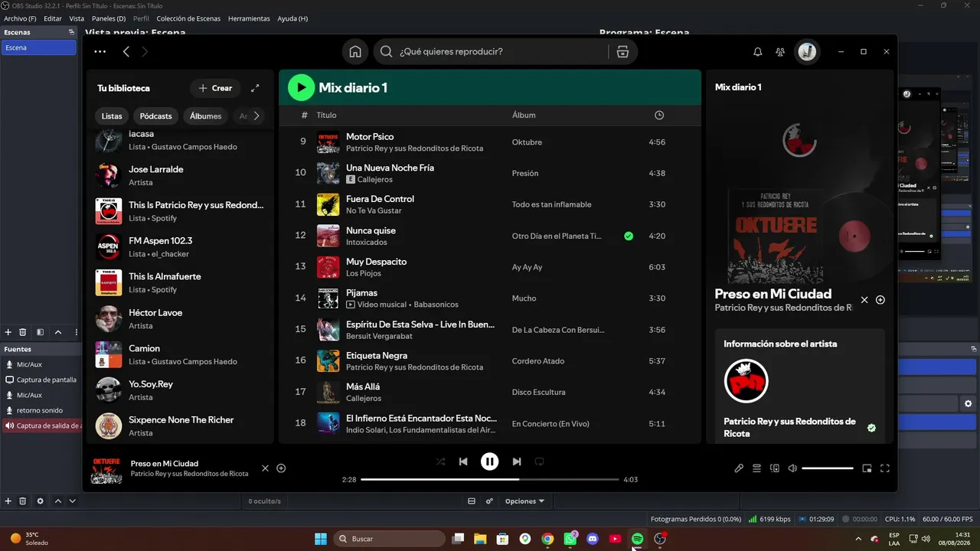This screenshot has width=980, height=551.
Task: Remove the selected OBS scene
Action: click(23, 332)
